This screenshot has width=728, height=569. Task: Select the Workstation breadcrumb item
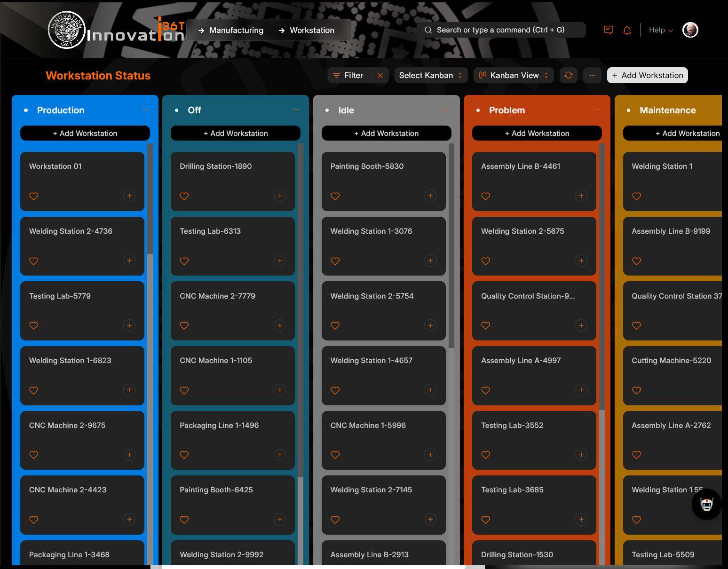(306, 30)
